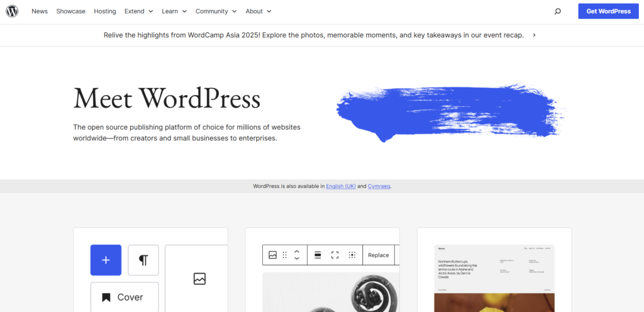Click the blue plus add-block icon
The image size is (644, 312).
106,260
